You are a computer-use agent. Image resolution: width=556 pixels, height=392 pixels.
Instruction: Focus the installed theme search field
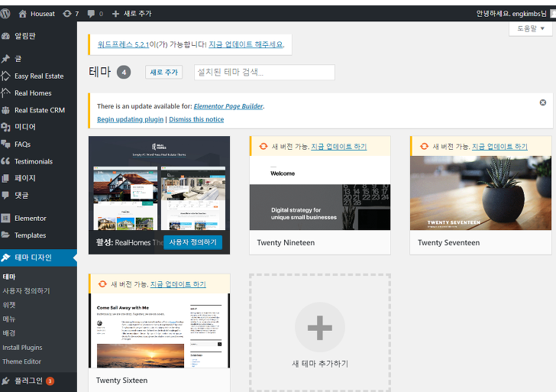coord(264,72)
